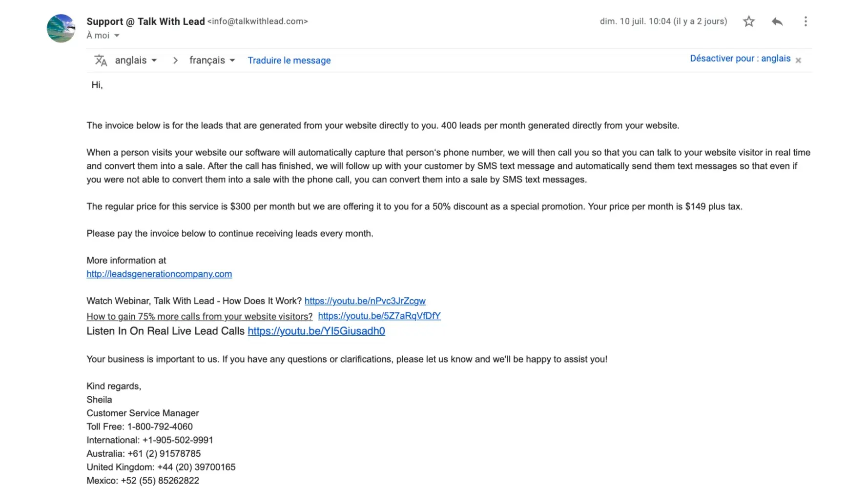This screenshot has height=488, width=868.
Task: Dismiss the translation bar with the x
Action: pyautogui.click(x=798, y=61)
